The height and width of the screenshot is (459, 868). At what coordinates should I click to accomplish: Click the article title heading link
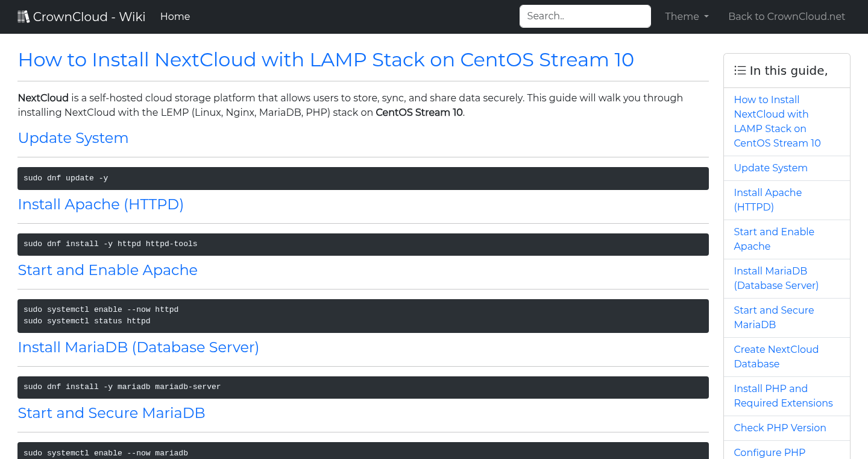(326, 60)
